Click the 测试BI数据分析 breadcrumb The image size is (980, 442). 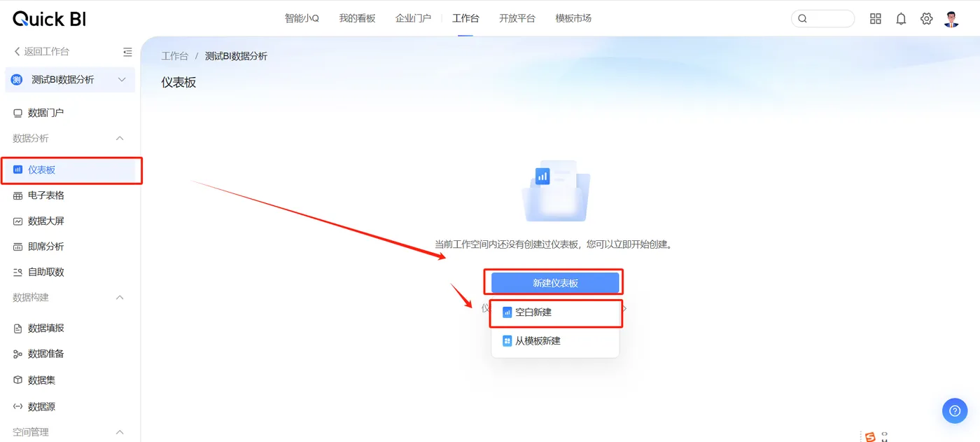(x=236, y=56)
